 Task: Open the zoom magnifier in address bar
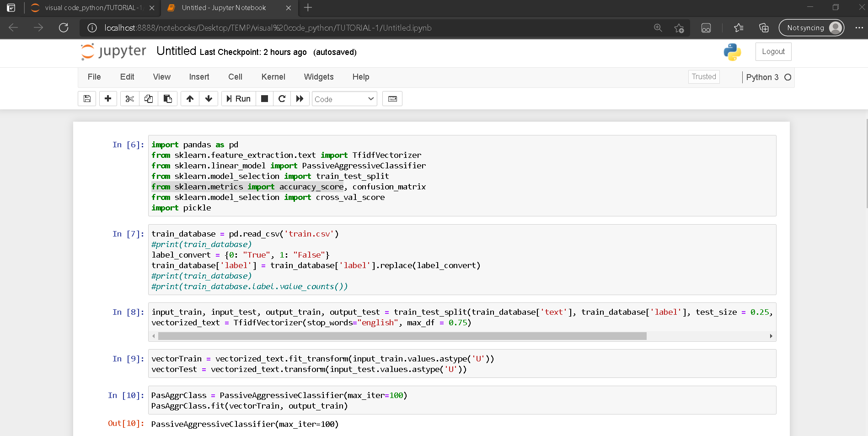point(658,28)
